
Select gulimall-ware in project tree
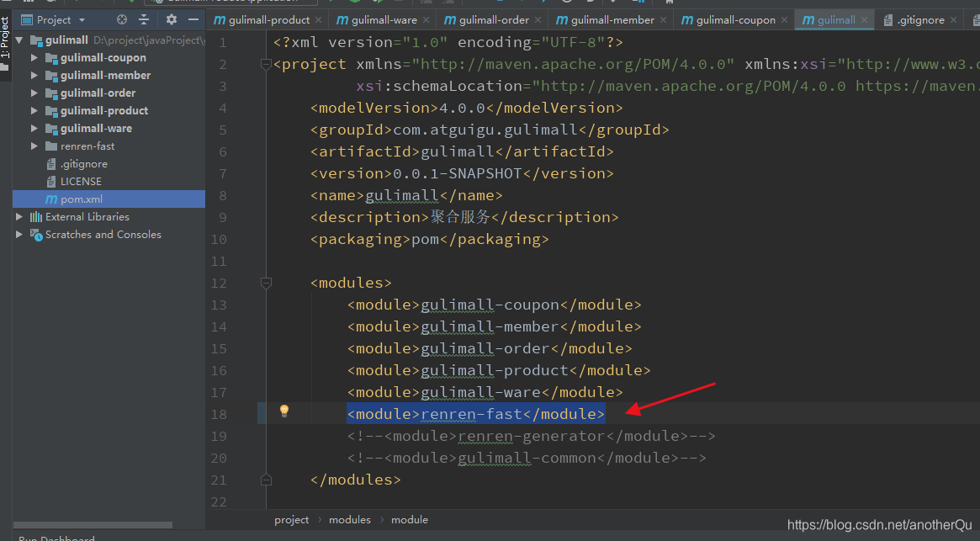(96, 128)
